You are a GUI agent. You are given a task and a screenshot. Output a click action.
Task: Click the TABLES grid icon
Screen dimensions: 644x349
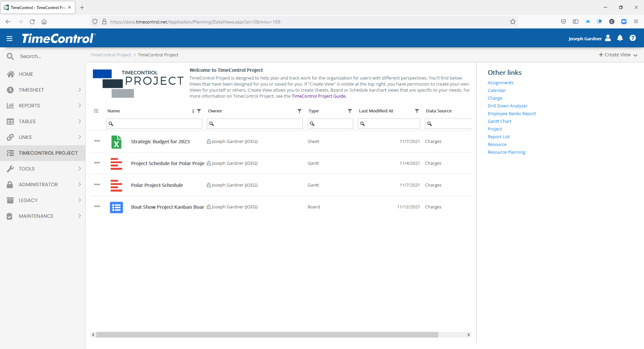pyautogui.click(x=10, y=121)
